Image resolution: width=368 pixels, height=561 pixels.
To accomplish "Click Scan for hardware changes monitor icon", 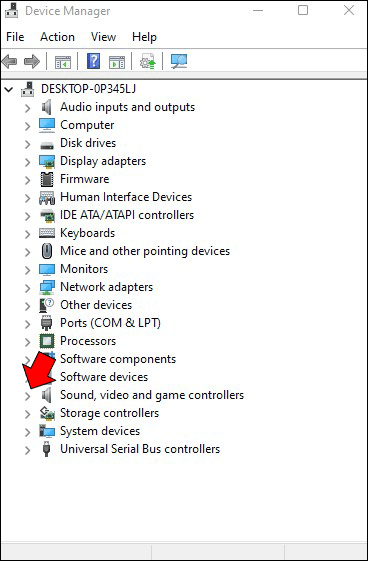I will (x=179, y=62).
